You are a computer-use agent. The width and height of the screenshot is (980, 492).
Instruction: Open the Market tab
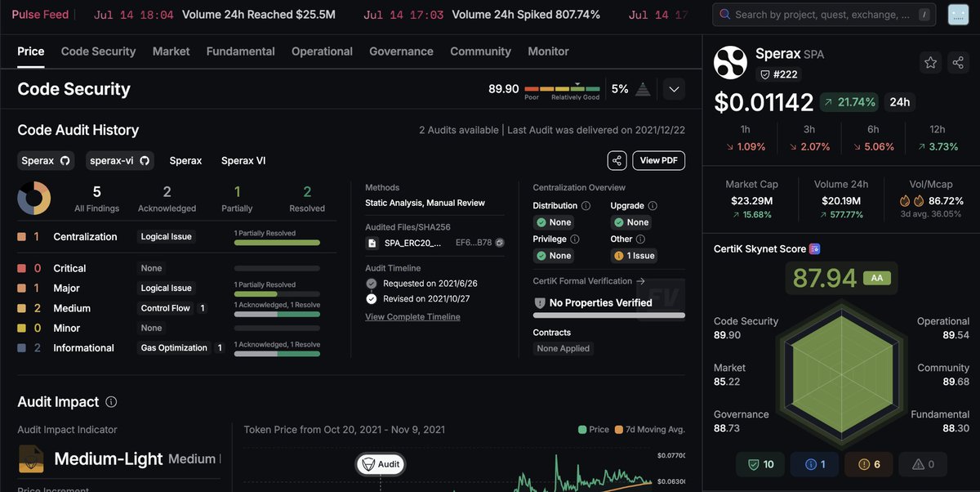pos(171,51)
